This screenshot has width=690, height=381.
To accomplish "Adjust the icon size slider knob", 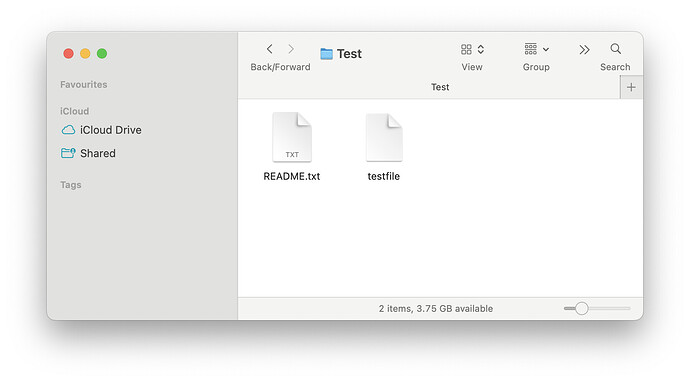I will [582, 308].
